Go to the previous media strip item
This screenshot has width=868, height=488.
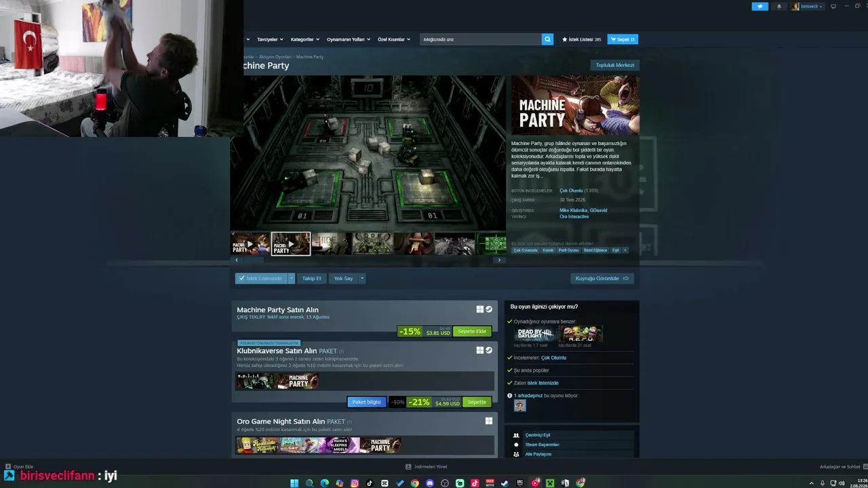(237, 260)
